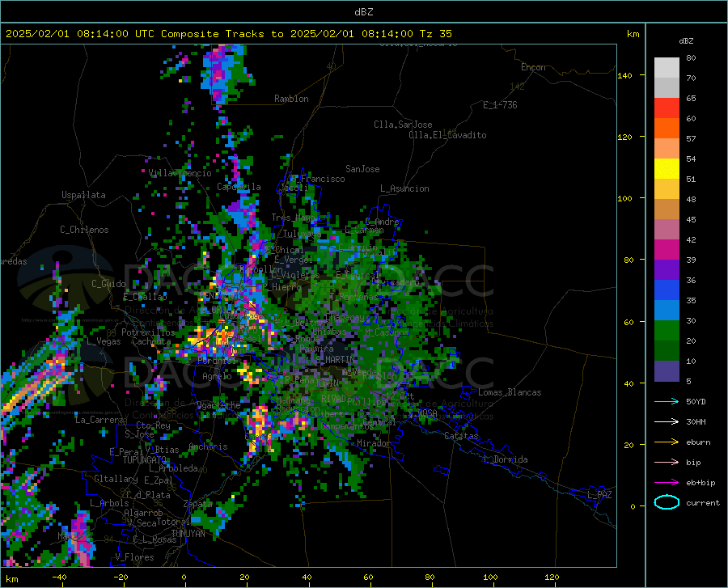Viewport: 728px width, 588px height.
Task: Click the '140' tick on vertical axis
Action: pos(625,75)
